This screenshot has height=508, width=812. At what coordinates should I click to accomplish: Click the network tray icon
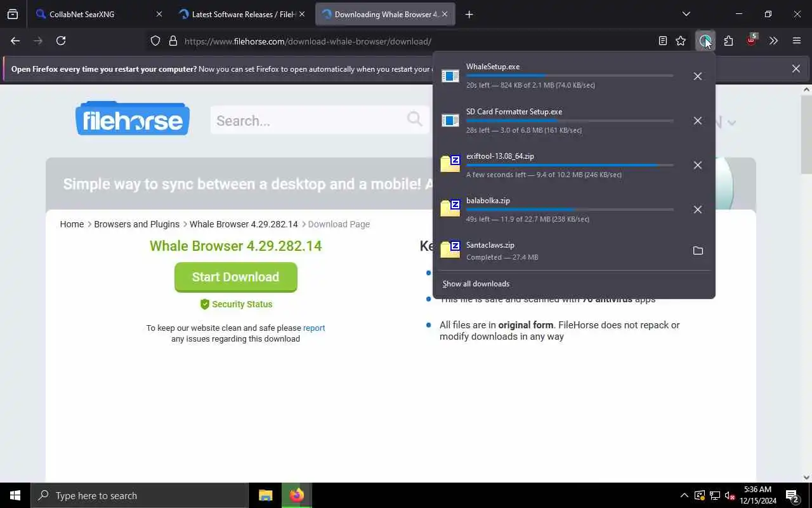coord(715,495)
